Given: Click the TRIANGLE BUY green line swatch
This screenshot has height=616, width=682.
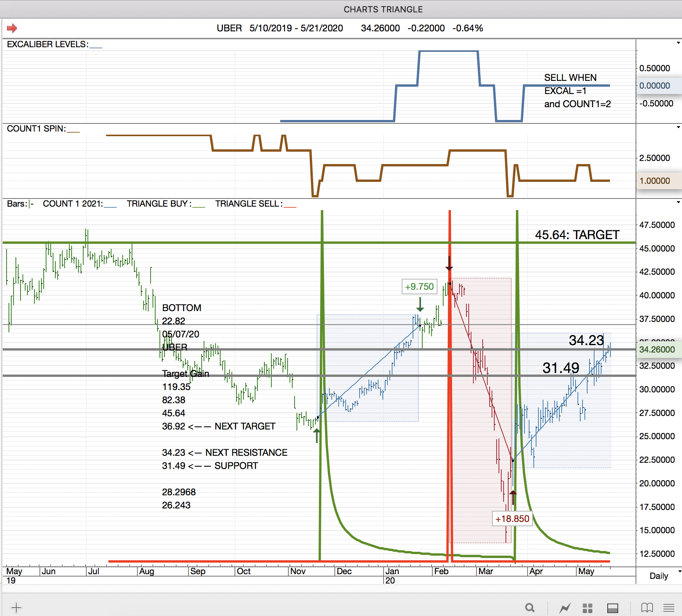Looking at the screenshot, I should click(199, 207).
